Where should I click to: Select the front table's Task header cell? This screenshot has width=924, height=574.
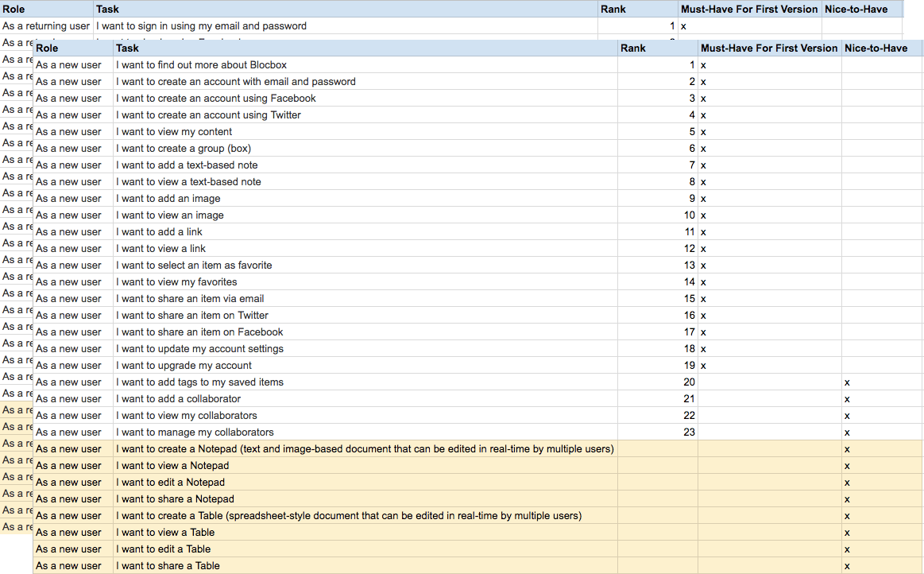pyautogui.click(x=365, y=48)
